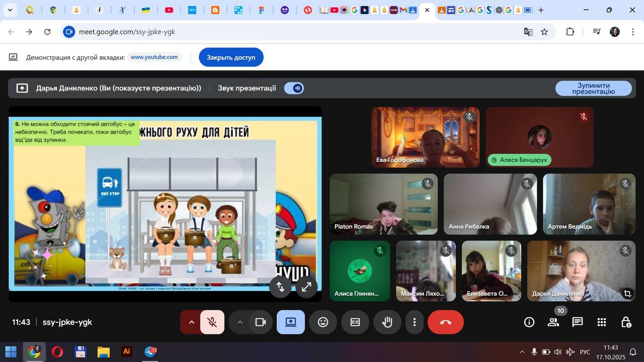
Task: Expand the shared presentation to fullscreen
Action: [306, 287]
